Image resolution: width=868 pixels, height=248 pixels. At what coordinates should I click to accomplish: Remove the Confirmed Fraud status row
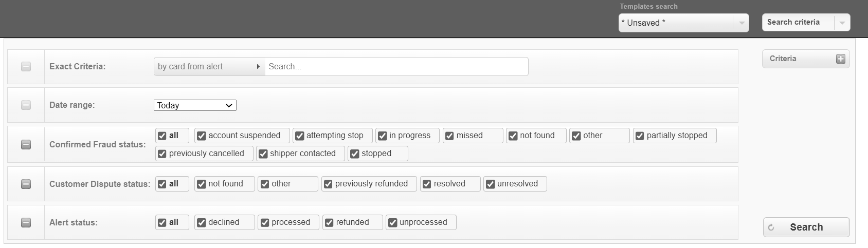click(x=26, y=145)
